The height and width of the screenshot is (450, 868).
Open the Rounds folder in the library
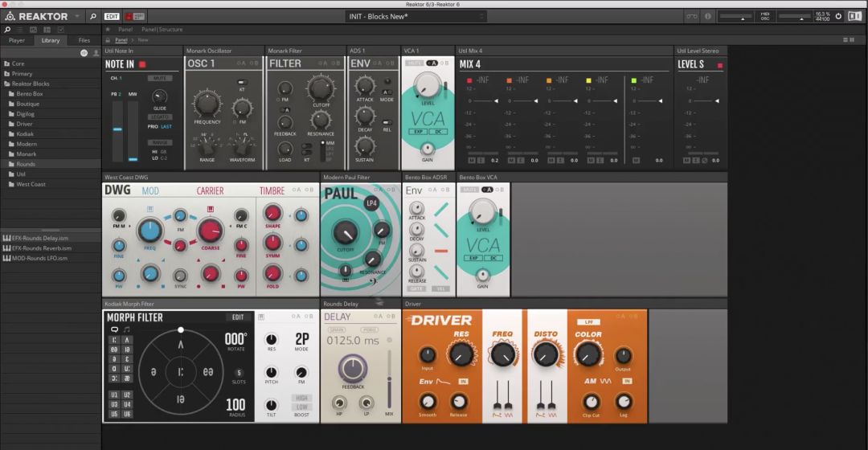click(26, 165)
